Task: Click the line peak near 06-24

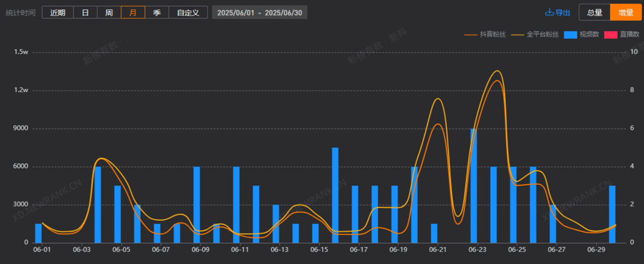Action: (x=497, y=72)
